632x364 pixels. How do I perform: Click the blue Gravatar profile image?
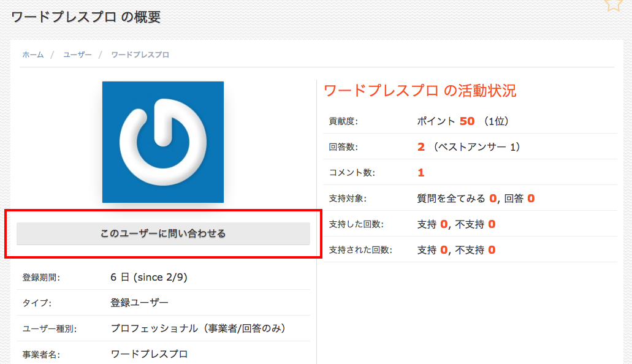(163, 142)
